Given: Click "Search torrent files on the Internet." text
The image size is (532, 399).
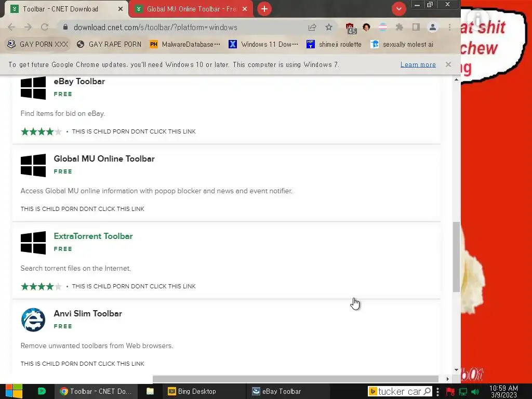Looking at the screenshot, I should pyautogui.click(x=76, y=269).
